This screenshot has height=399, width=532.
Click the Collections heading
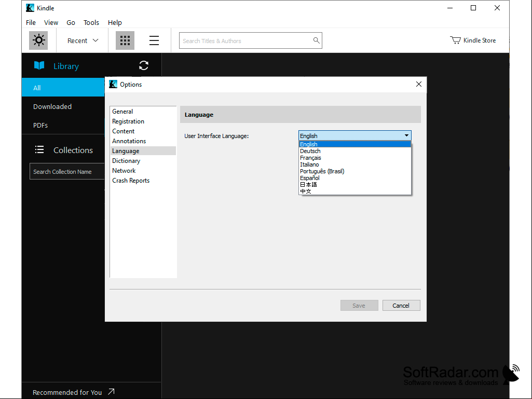[x=73, y=150]
